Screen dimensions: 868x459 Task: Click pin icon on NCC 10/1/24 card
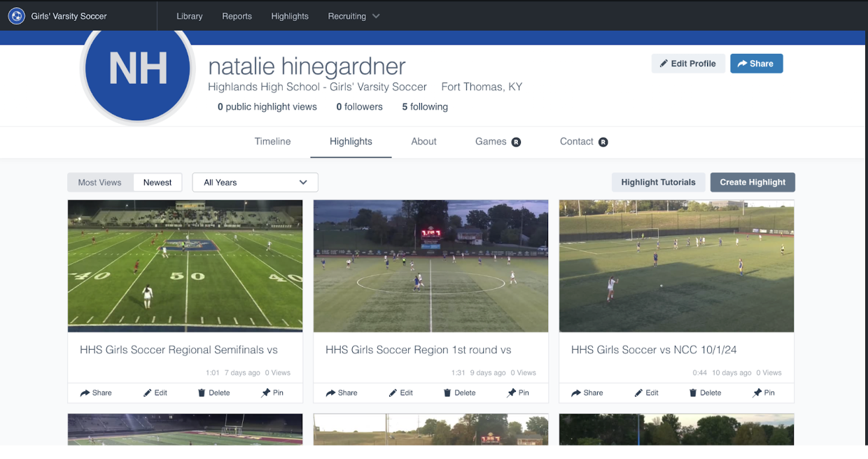tap(757, 393)
